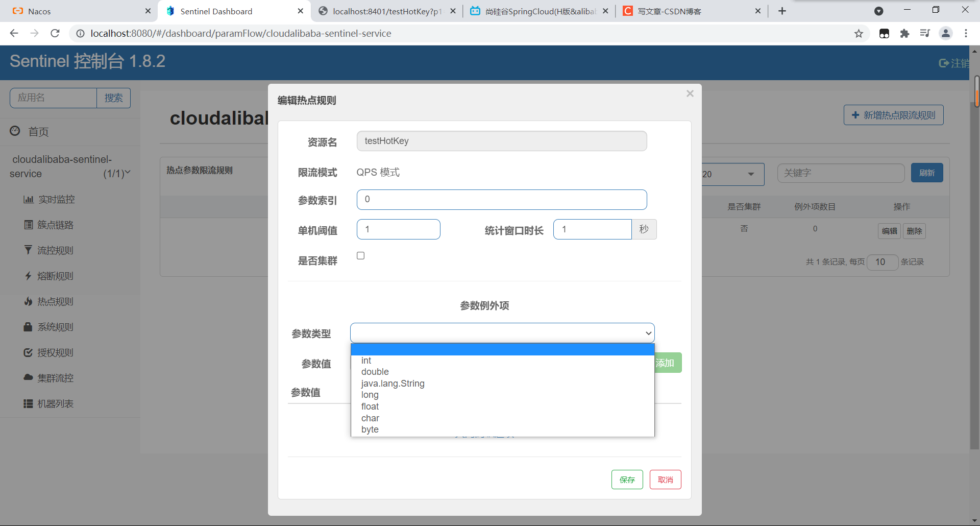Click the dark mask extension icon
The height and width of the screenshot is (526, 980).
[x=884, y=33]
